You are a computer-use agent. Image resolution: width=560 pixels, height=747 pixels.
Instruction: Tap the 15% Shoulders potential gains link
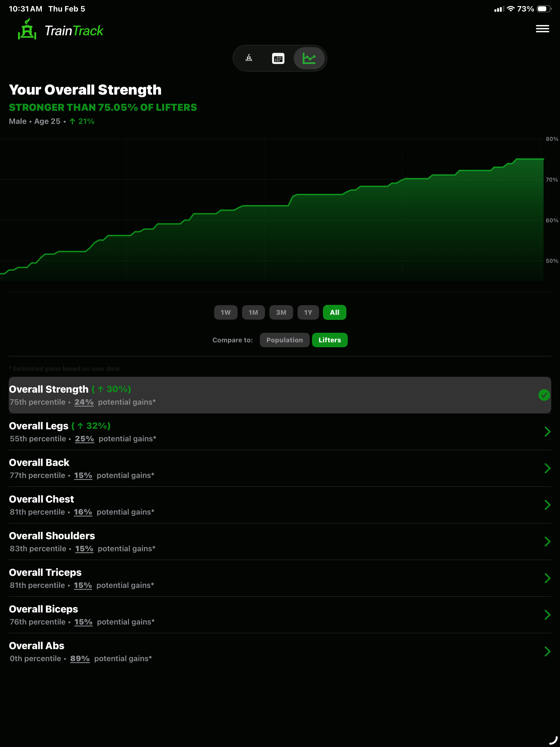click(84, 549)
